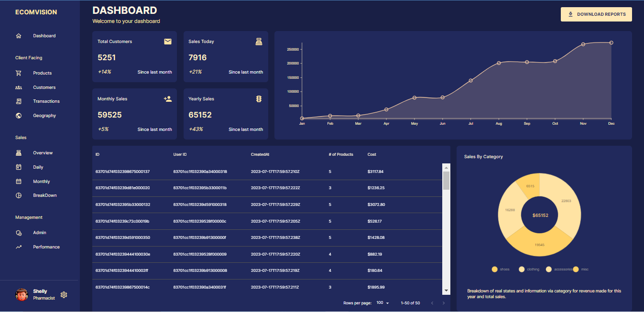Click the previous page chevron below the table

432,302
